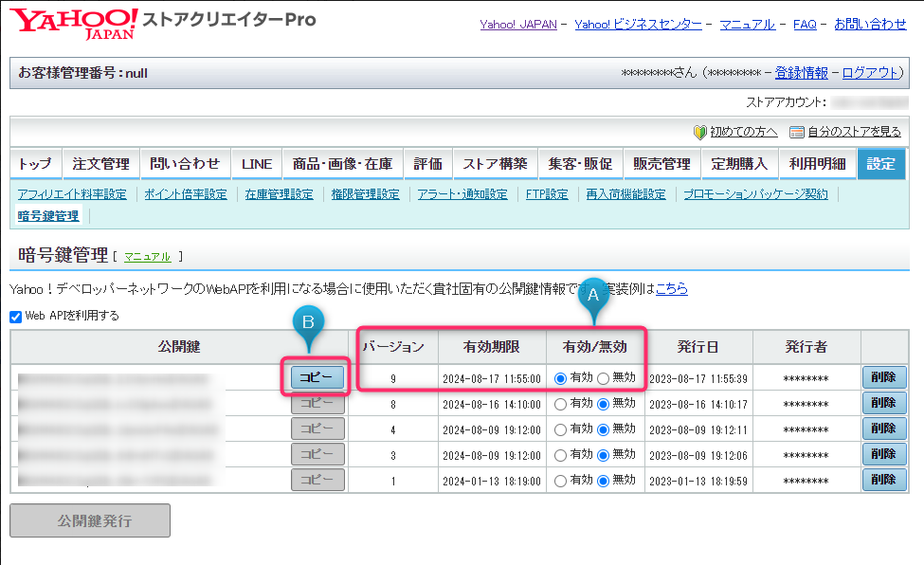The image size is (924, 565).
Task: Click the expiry date 2024-08-17 11:55:00
Action: (x=492, y=379)
